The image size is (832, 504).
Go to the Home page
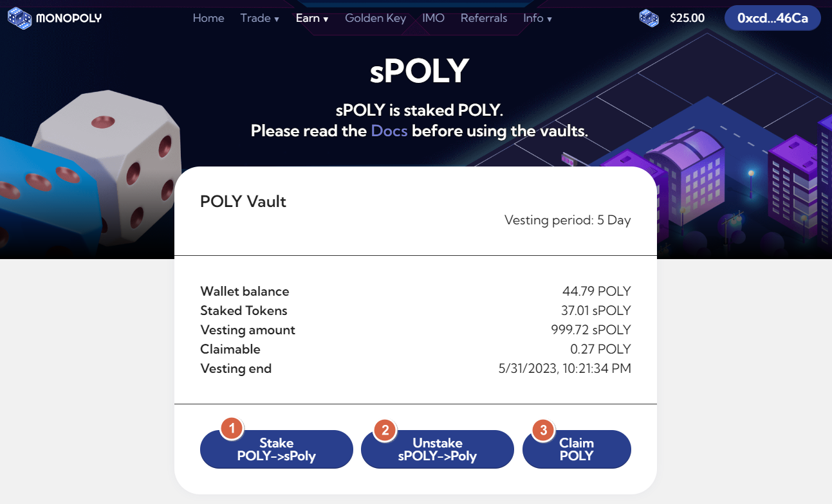(x=208, y=18)
